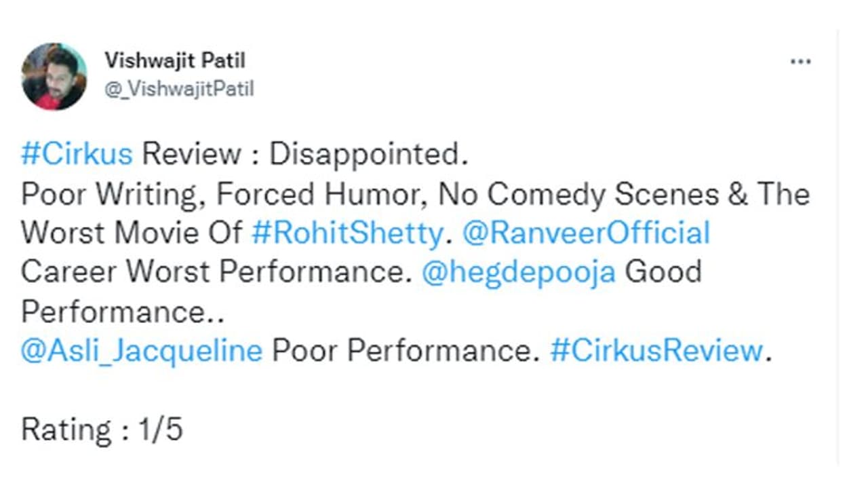
Task: Click the "Review : Disappointed." text
Action: (305, 155)
